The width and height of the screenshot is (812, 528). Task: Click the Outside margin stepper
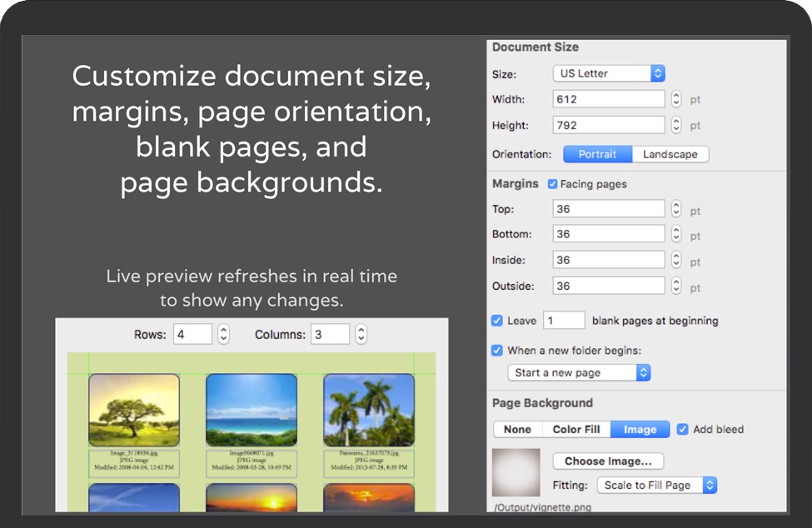point(676,286)
